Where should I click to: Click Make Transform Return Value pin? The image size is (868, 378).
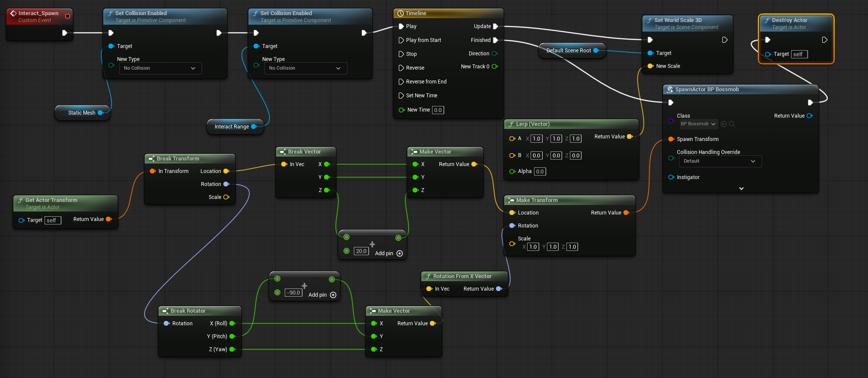click(626, 213)
